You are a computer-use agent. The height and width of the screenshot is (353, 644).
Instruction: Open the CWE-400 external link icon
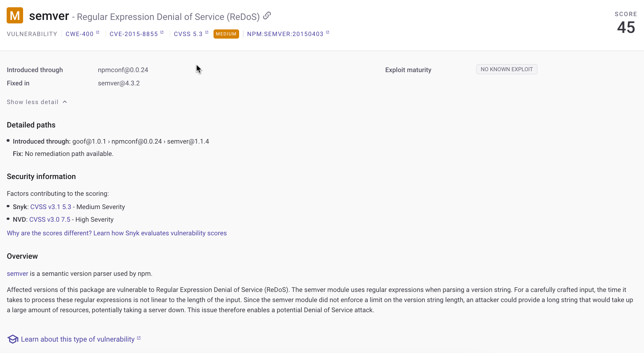98,32
